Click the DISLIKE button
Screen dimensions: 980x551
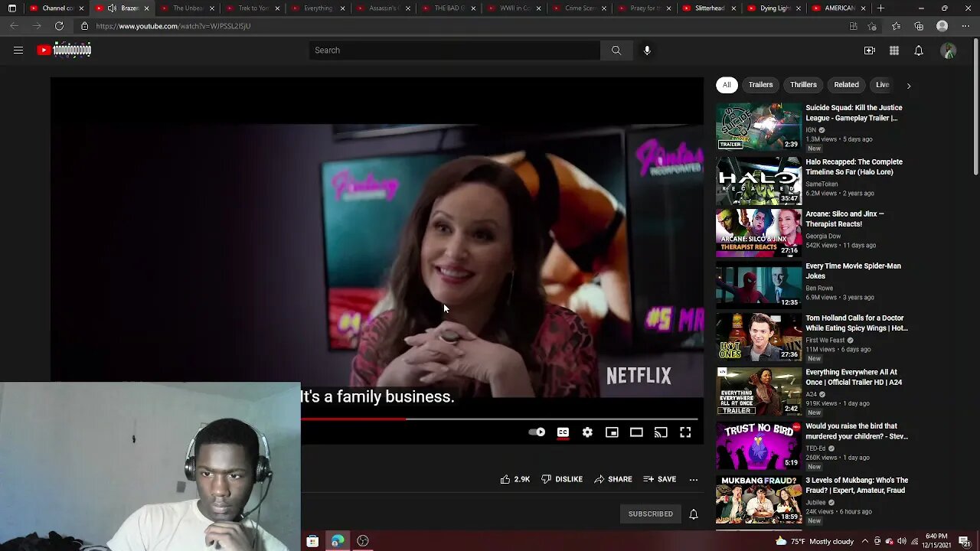click(x=562, y=479)
